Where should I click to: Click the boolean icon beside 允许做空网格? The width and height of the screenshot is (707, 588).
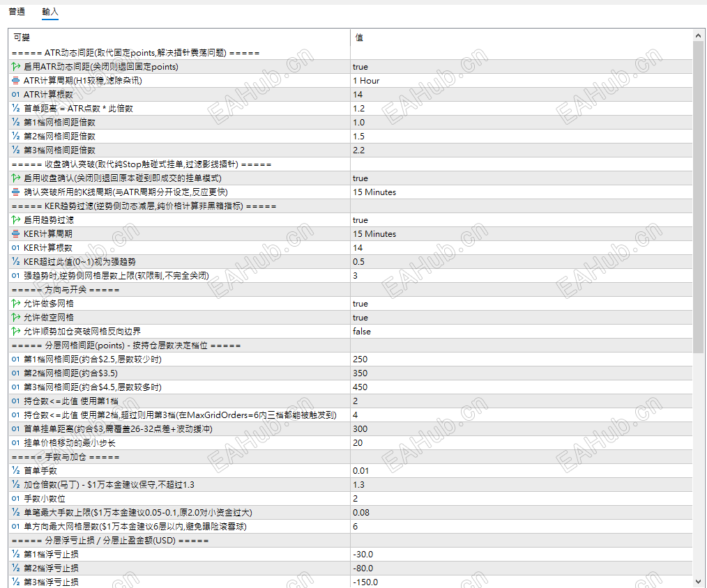16,318
